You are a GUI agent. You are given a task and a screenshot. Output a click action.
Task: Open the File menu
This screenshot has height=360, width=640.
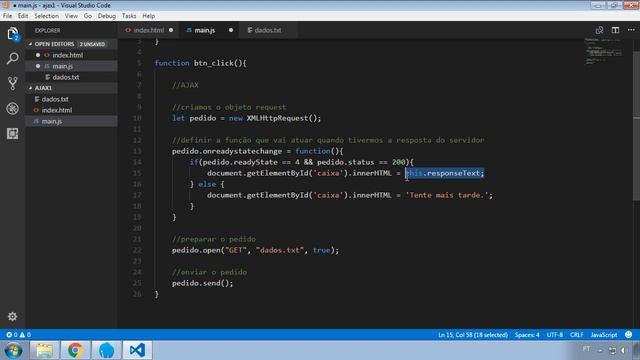coord(7,16)
